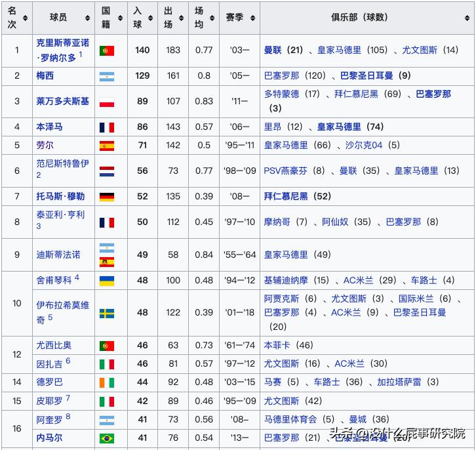Click Portugal flag in 尤西比奥 row
The width and height of the screenshot is (476, 450).
tap(107, 346)
